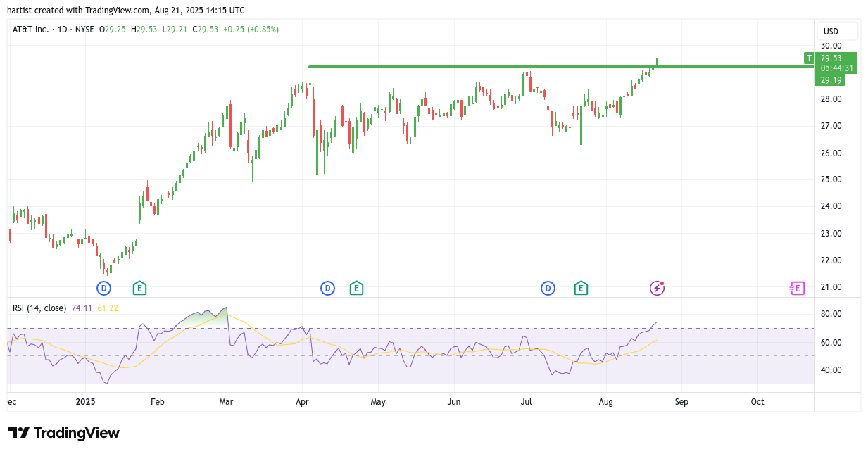Click the 30.00 price axis label
Image resolution: width=868 pixels, height=454 pixels.
coord(831,45)
